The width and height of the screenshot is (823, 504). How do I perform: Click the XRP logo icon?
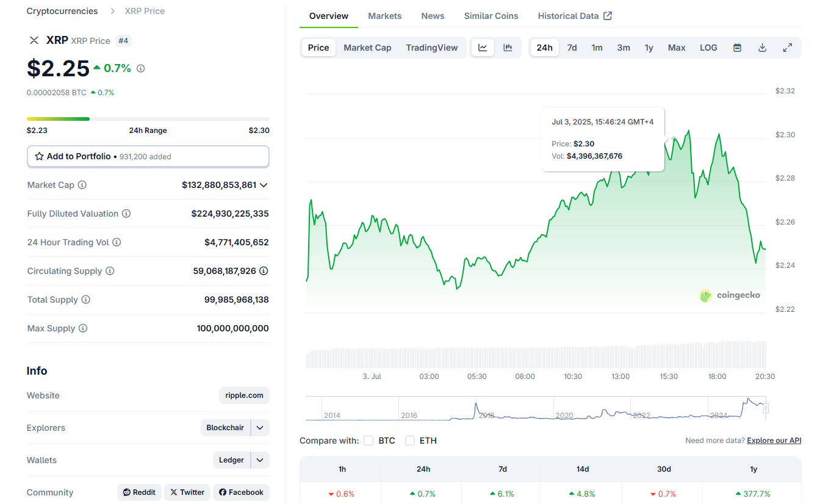coord(34,40)
